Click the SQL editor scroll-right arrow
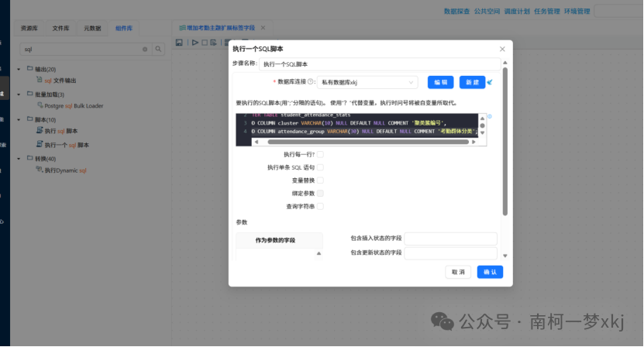Viewport: 644px width, 347px height. click(474, 142)
